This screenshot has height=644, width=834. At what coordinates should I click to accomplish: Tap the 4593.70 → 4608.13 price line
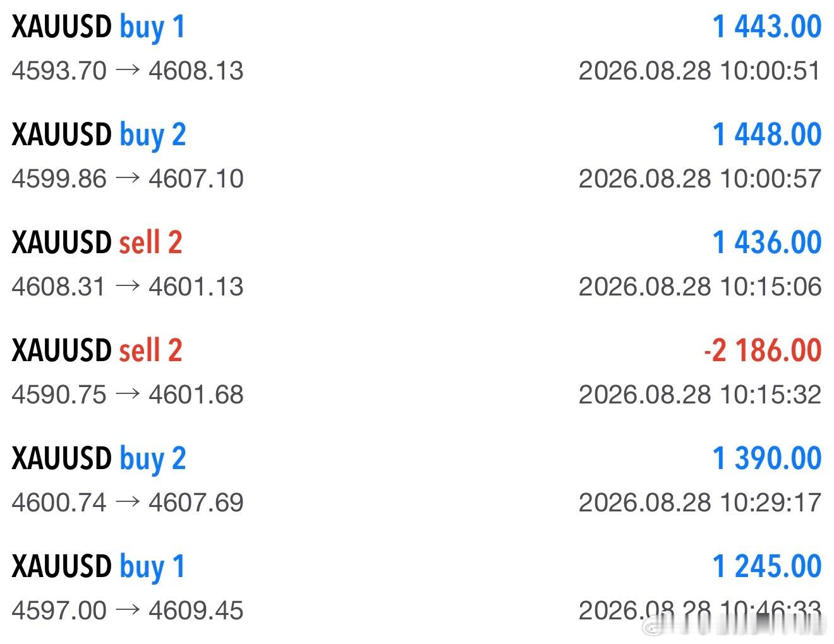tap(128, 71)
